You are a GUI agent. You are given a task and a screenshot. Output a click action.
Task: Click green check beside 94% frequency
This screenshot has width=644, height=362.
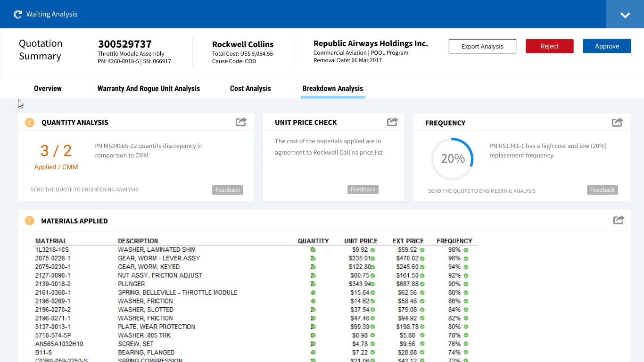tap(466, 267)
